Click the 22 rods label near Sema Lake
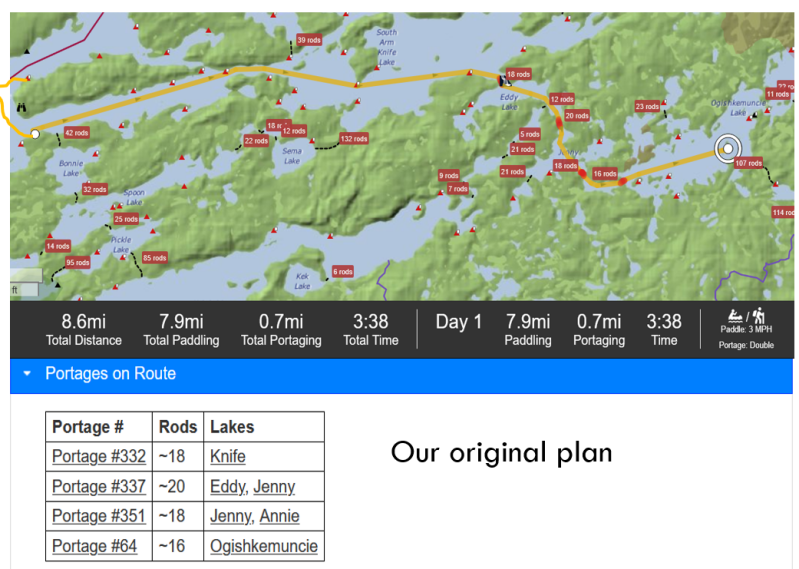 click(x=256, y=141)
